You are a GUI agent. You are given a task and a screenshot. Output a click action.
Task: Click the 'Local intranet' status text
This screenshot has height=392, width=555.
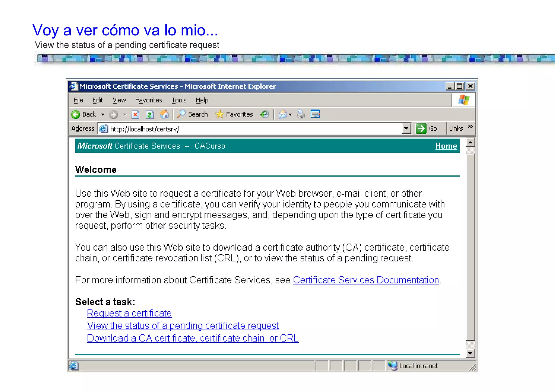coord(418,366)
